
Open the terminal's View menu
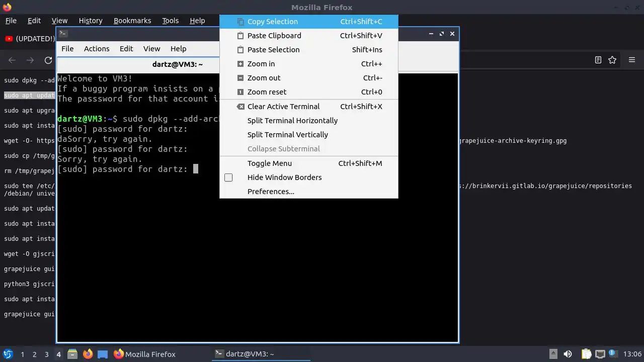(151, 49)
